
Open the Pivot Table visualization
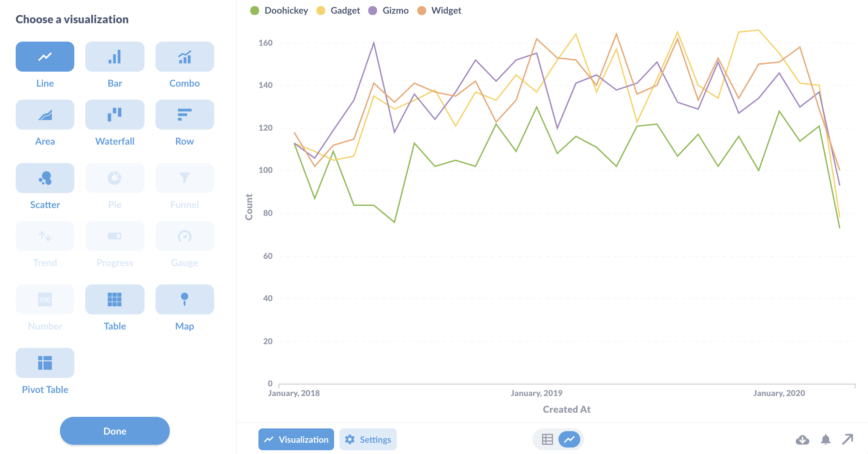pos(45,363)
